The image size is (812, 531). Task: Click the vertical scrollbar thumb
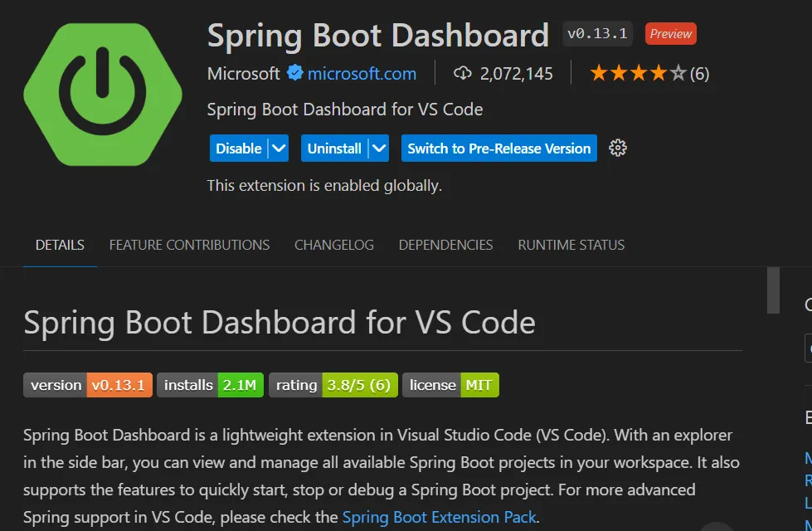773,290
